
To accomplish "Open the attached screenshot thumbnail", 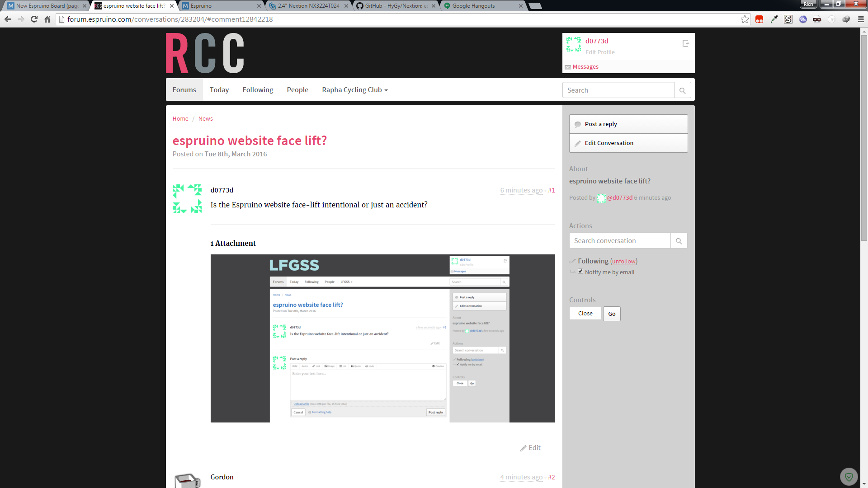I will [x=382, y=338].
